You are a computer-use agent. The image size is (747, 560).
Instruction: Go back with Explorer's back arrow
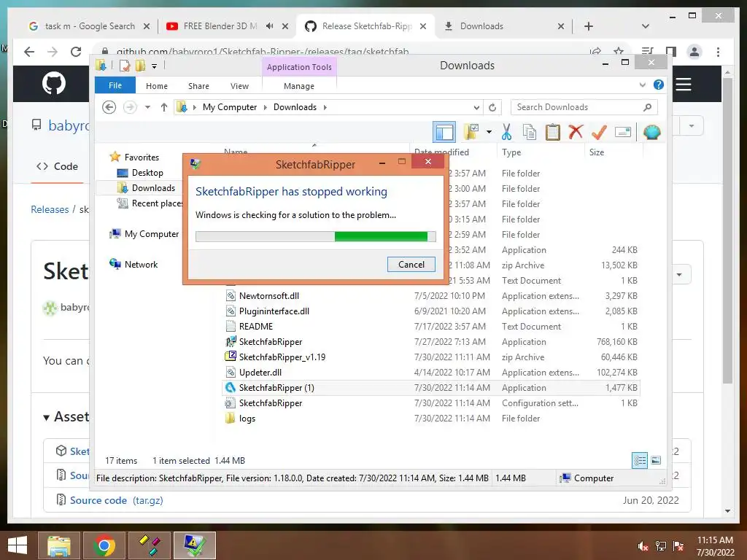109,107
